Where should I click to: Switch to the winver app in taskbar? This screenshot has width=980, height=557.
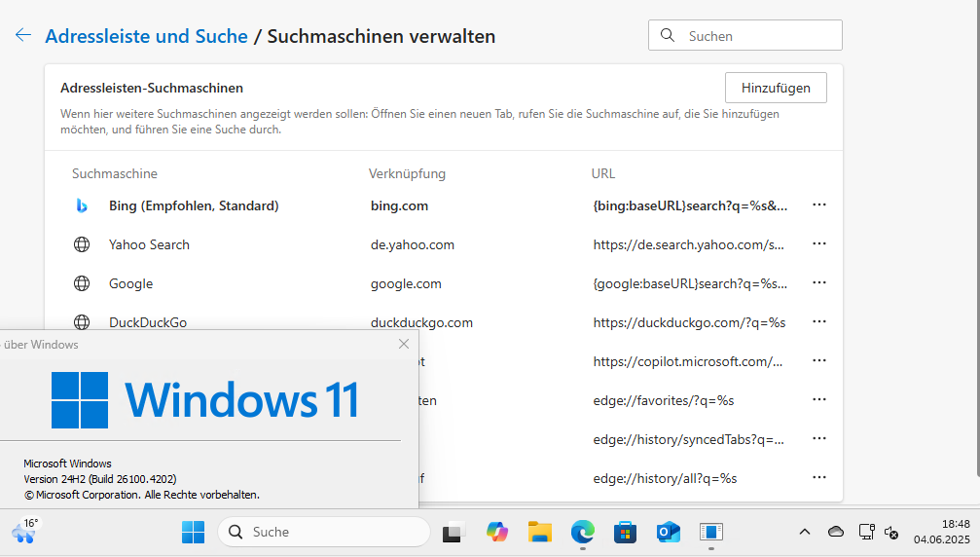click(x=711, y=532)
